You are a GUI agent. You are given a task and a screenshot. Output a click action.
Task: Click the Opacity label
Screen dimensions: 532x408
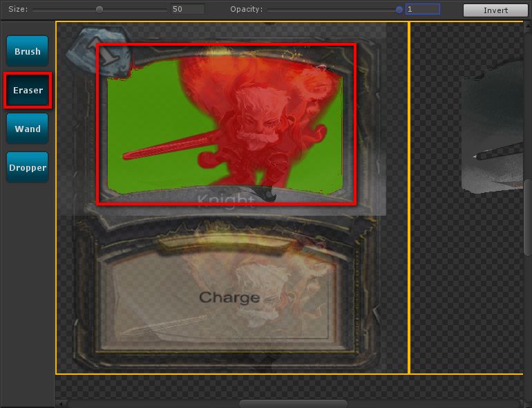coord(247,9)
